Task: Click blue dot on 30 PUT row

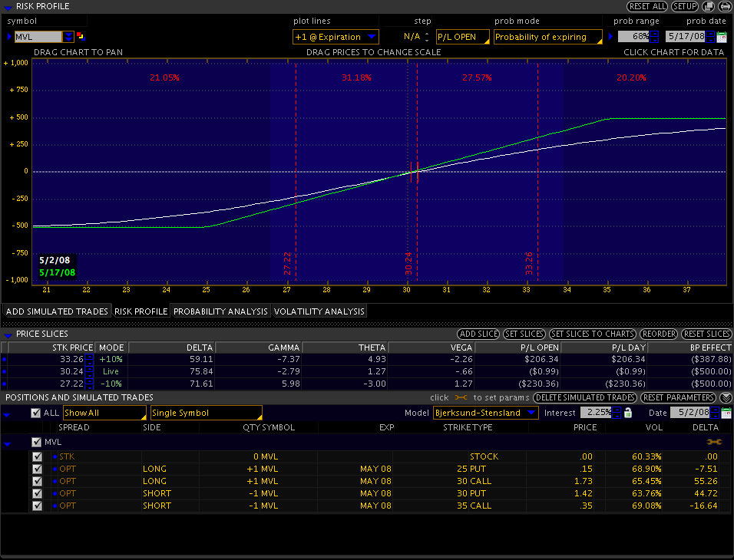Action: [55, 493]
